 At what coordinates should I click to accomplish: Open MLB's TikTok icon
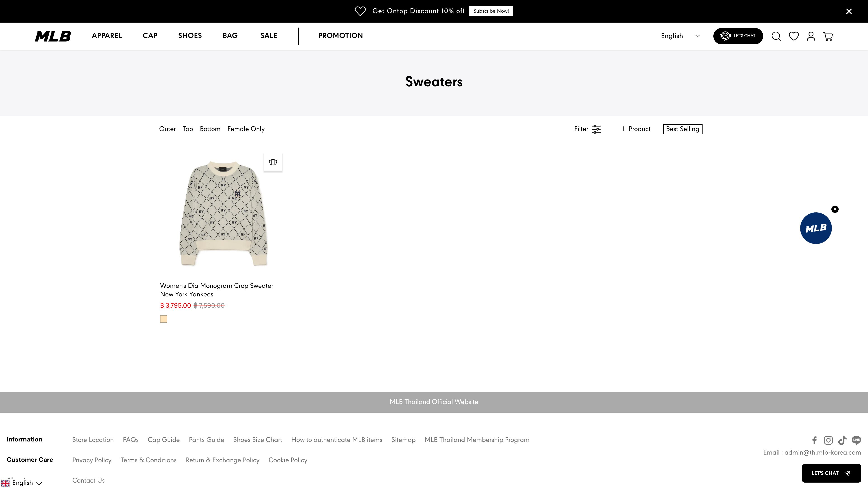(x=842, y=440)
